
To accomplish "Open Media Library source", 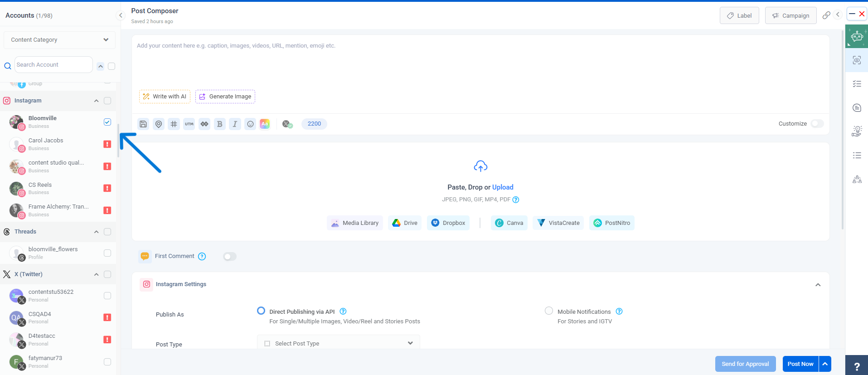I will (355, 223).
